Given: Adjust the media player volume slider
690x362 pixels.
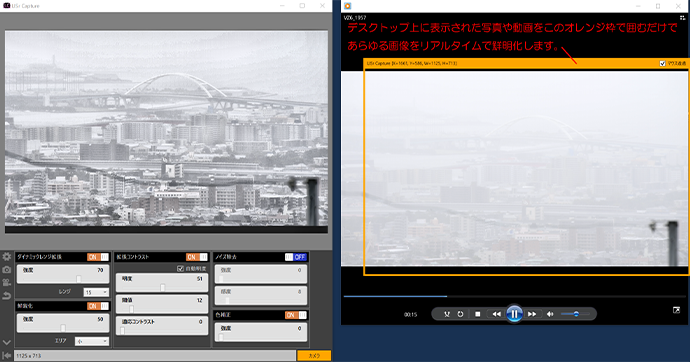Looking at the screenshot, I should pyautogui.click(x=576, y=314).
